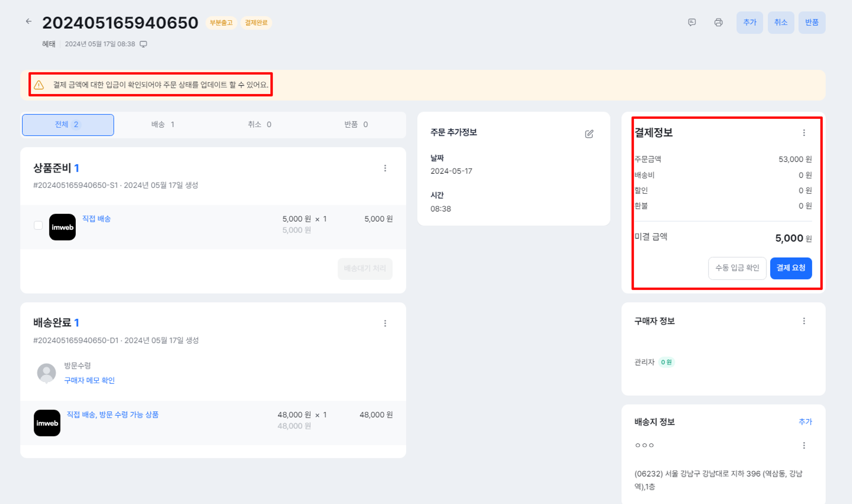Click the buyer avatar under 방문수령

pyautogui.click(x=46, y=373)
